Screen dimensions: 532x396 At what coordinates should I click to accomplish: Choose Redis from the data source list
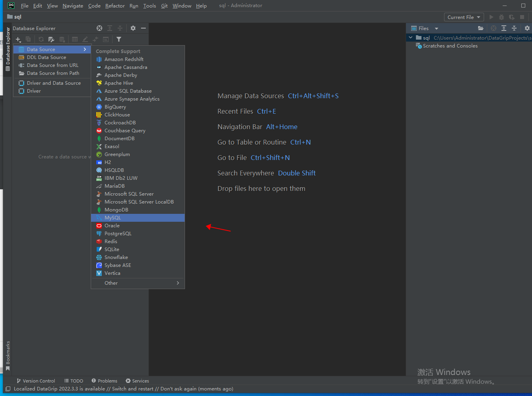138,242
